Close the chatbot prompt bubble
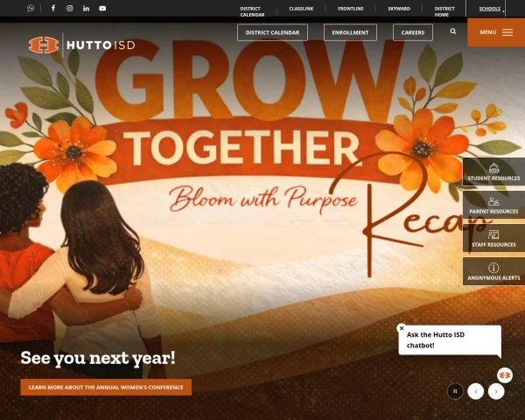Screen dimensions: 525x420 coord(402,328)
